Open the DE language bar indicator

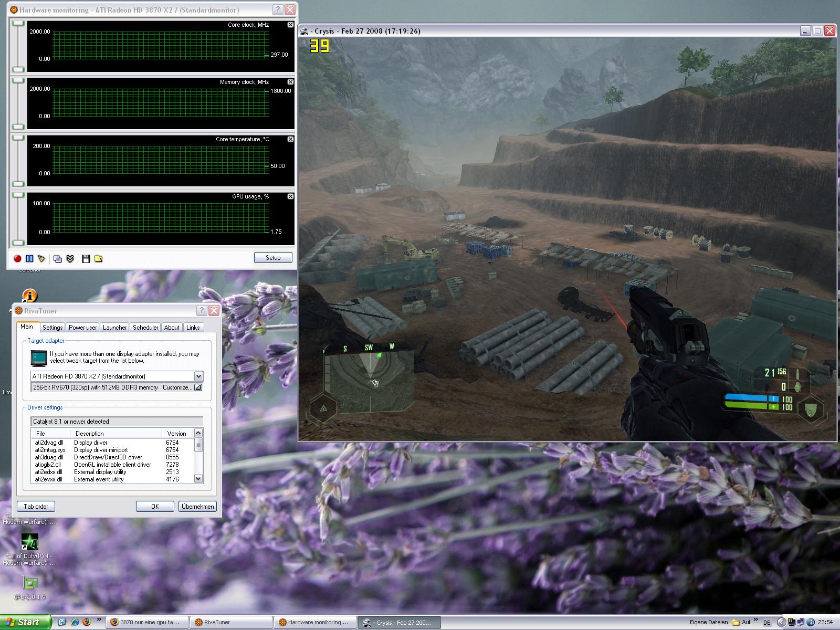pos(767,623)
